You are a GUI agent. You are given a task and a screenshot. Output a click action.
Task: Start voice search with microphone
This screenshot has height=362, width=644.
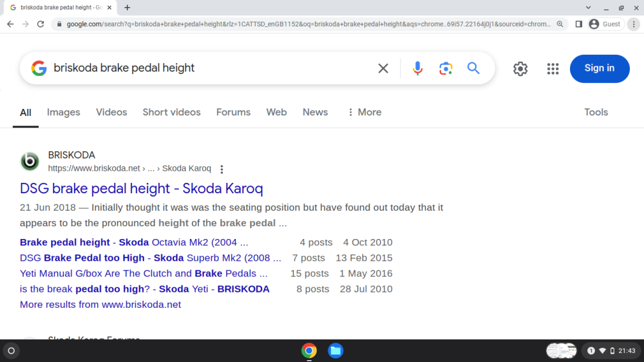(417, 68)
